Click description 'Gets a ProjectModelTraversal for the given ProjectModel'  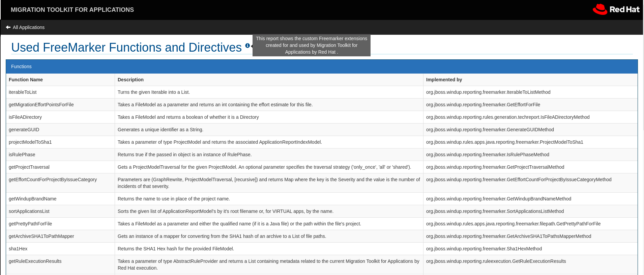click(264, 167)
